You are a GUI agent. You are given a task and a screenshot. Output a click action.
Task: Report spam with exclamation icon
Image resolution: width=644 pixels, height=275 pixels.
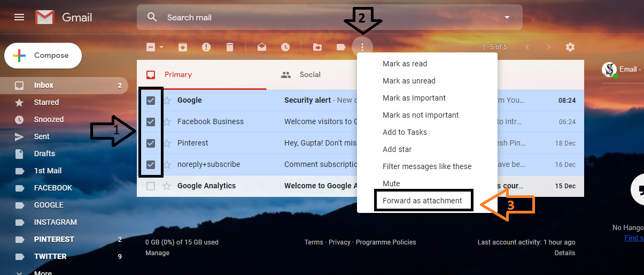206,47
